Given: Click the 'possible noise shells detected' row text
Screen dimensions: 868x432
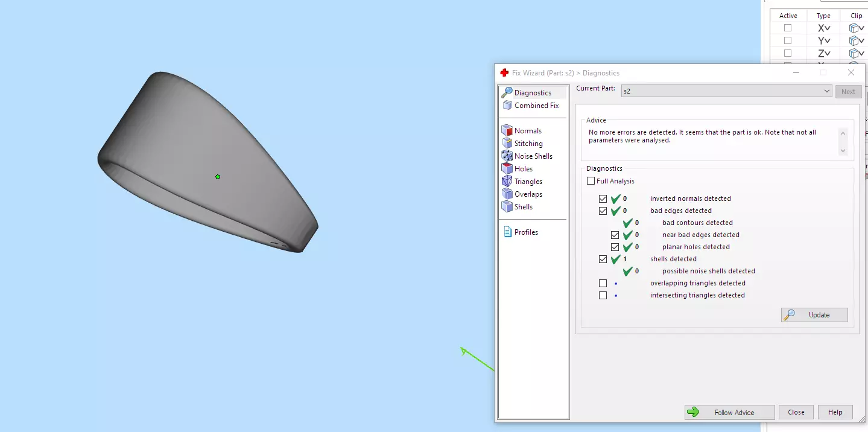Looking at the screenshot, I should pos(709,271).
